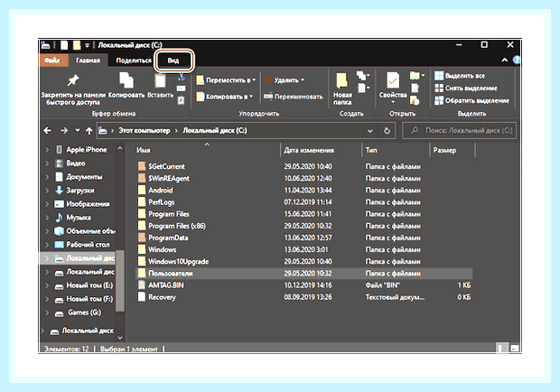Open recent locations dropdown arrow
The image size is (560, 392).
(77, 130)
